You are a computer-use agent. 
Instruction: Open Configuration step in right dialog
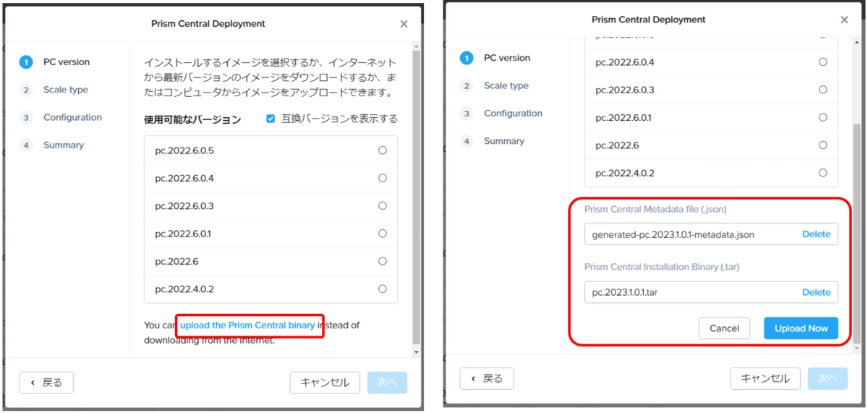point(502,114)
